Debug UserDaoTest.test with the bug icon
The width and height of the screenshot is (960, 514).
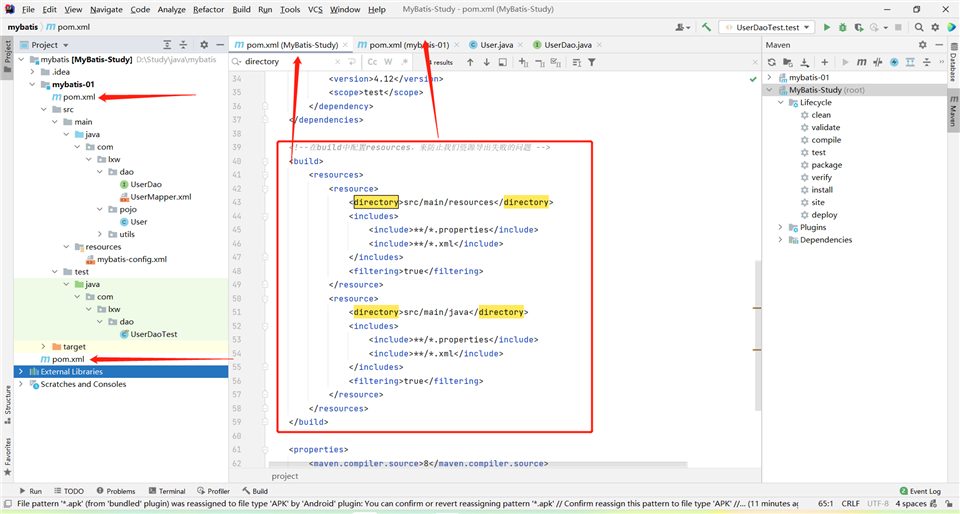pyautogui.click(x=843, y=27)
